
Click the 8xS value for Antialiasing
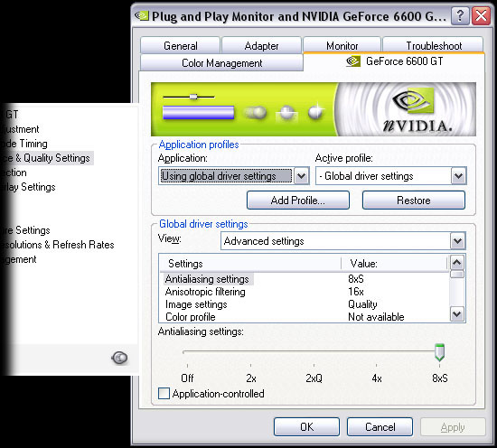[356, 279]
